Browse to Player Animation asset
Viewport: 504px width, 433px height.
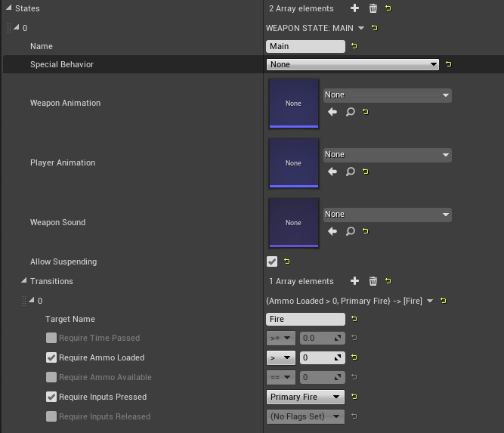click(x=351, y=172)
